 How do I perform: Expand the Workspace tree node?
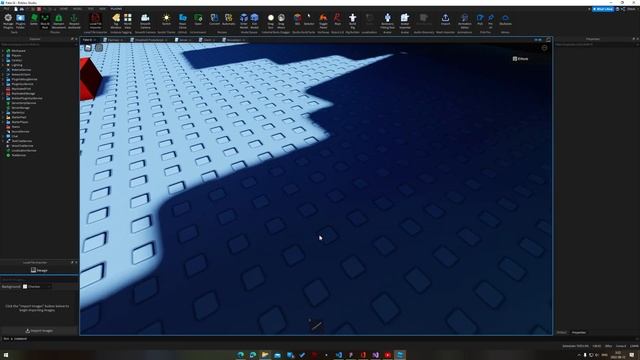[x=3, y=51]
